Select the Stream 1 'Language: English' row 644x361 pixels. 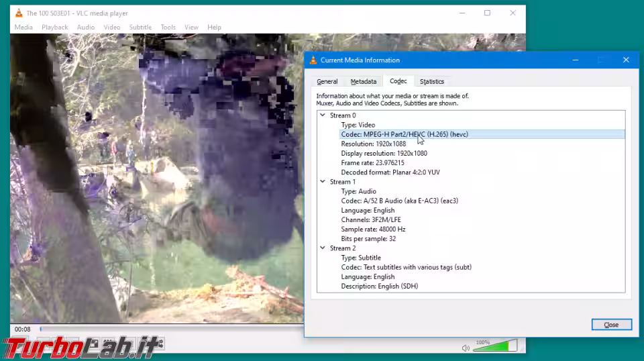368,210
